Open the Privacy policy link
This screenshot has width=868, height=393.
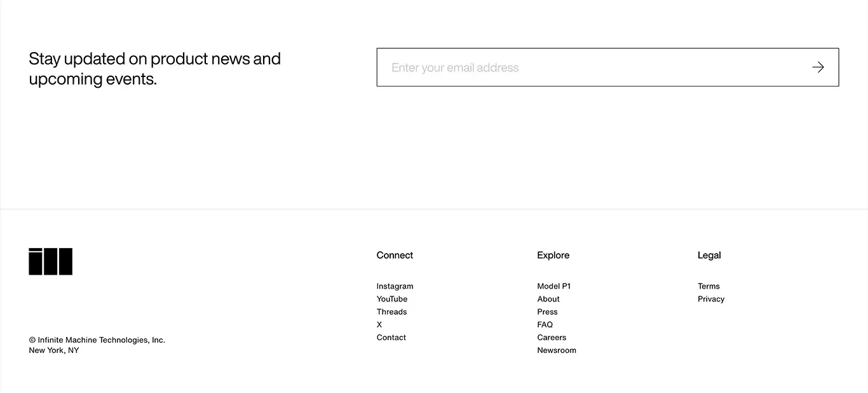tap(711, 299)
